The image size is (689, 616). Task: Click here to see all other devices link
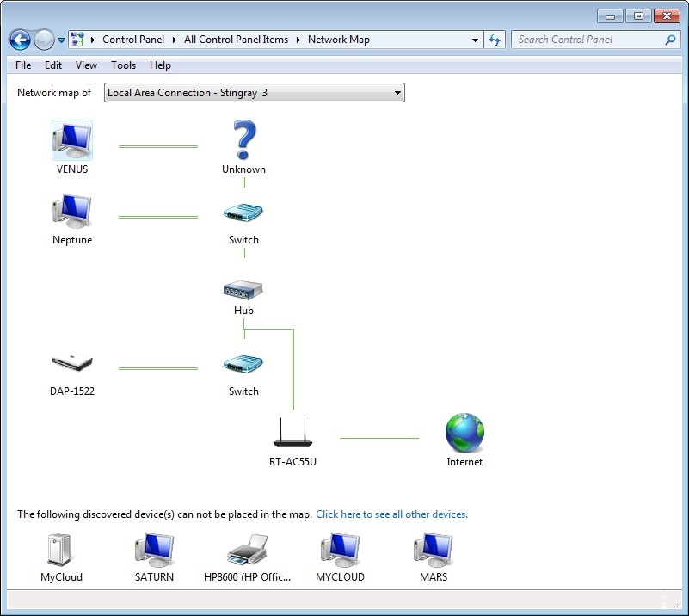coord(392,514)
